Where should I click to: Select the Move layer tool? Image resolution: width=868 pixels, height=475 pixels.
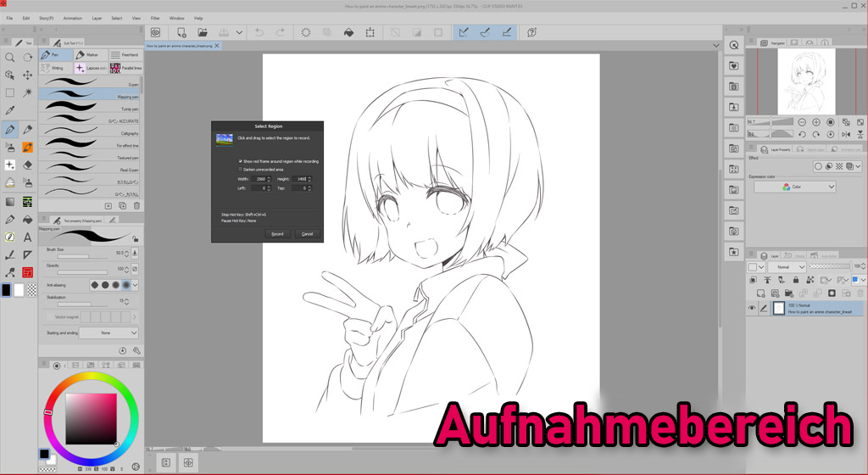click(28, 75)
